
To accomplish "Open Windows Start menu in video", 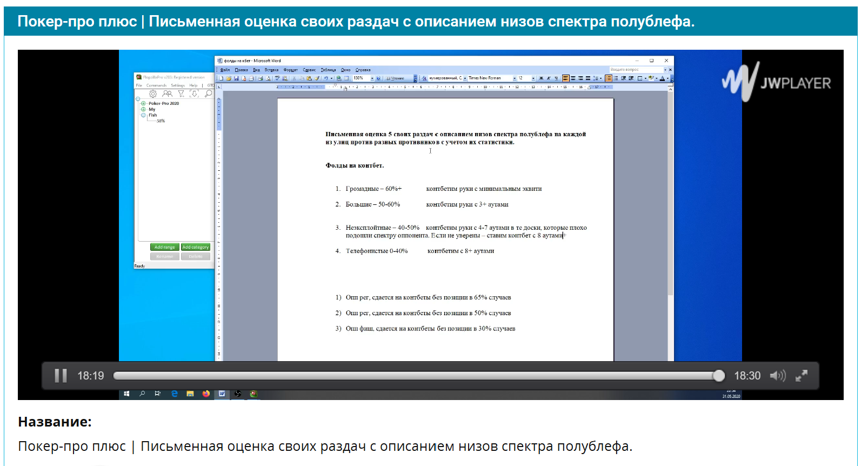I will tap(126, 394).
